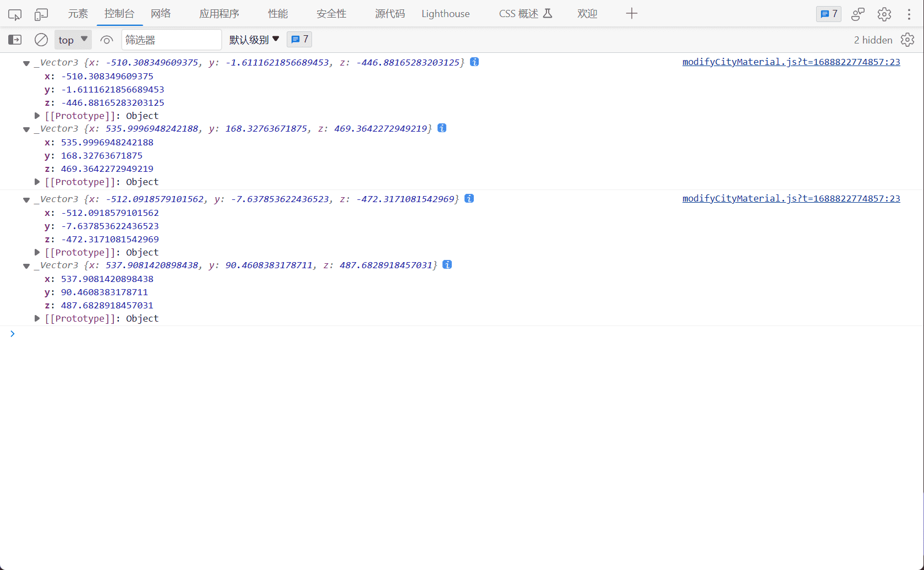Collapse the Vector3 x: -512.0918 object
Screen dimensions: 924x570
(x=26, y=200)
